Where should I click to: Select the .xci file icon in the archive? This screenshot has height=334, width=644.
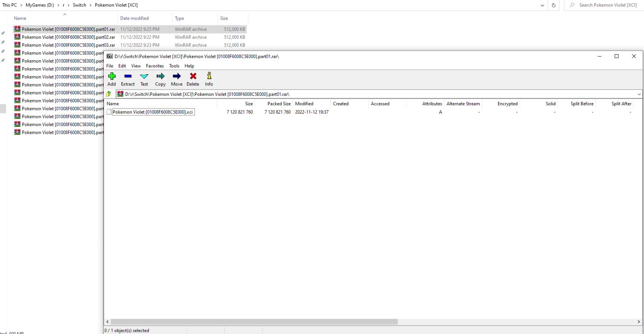(x=109, y=112)
